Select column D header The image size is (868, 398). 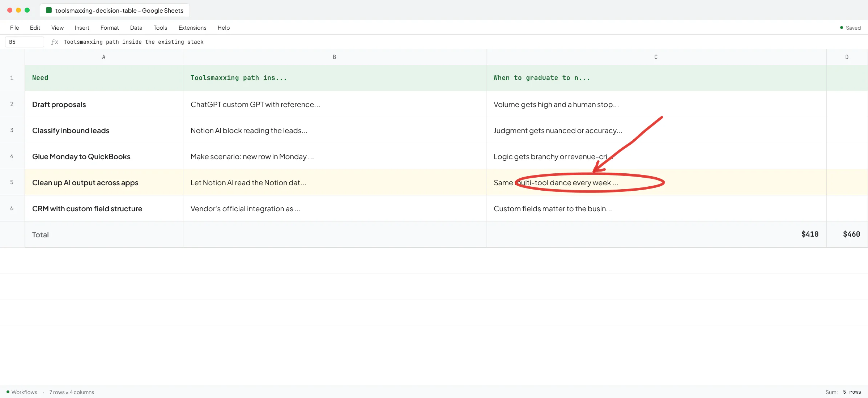coord(847,57)
